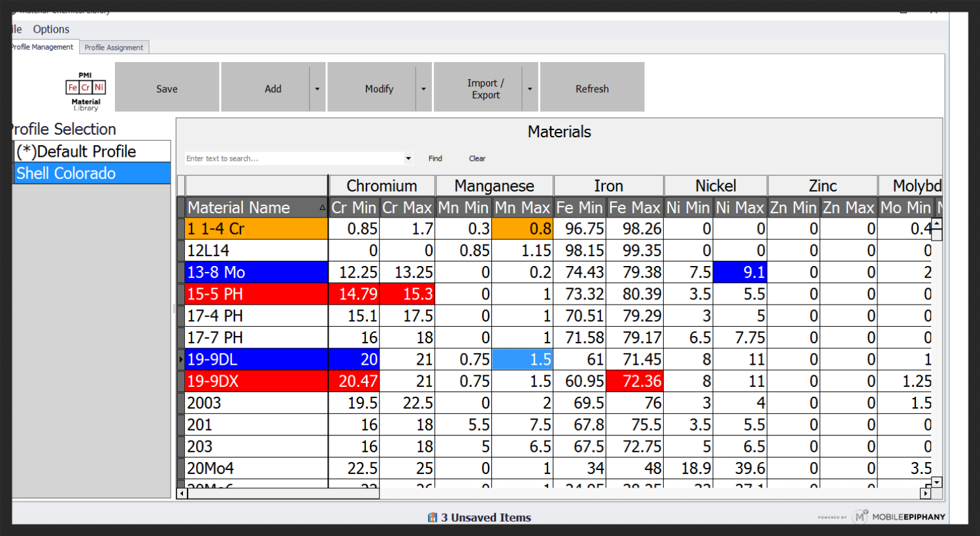Screen dimensions: 980x536
Task: Select the Default Profile entry
Action: [x=91, y=152]
